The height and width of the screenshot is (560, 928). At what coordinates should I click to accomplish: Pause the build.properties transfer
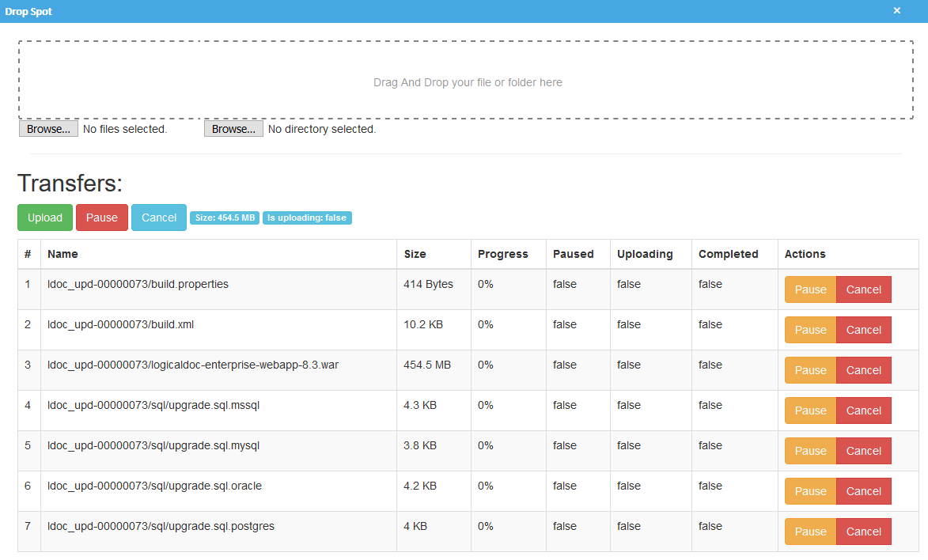tap(810, 289)
